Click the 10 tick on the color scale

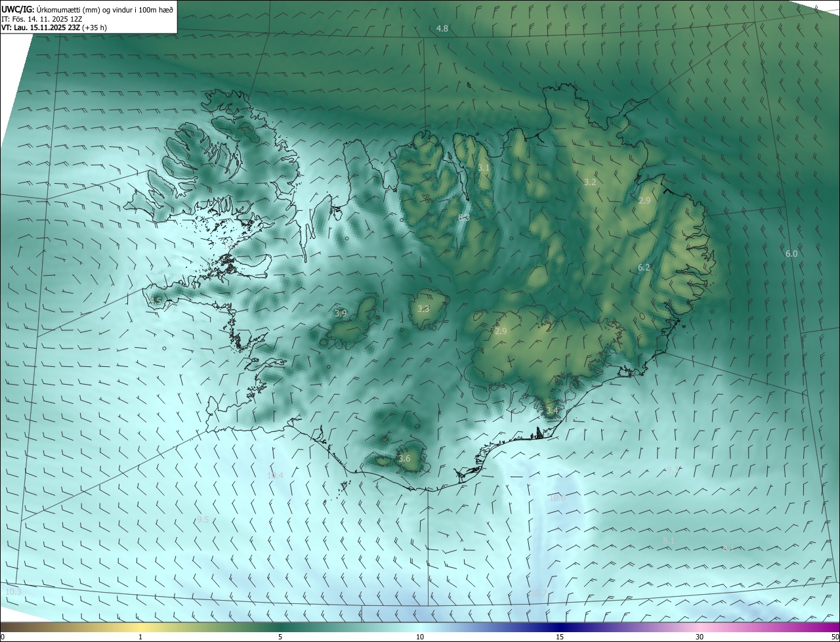pyautogui.click(x=420, y=637)
